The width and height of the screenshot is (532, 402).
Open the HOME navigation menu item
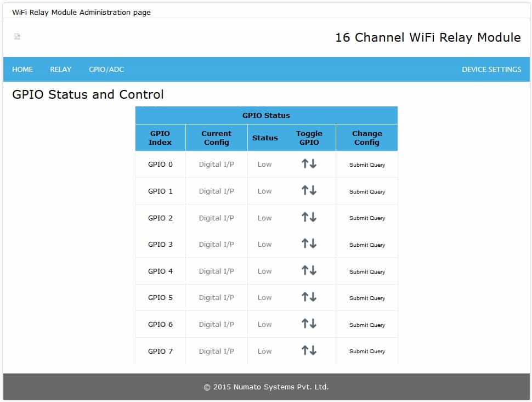(22, 70)
